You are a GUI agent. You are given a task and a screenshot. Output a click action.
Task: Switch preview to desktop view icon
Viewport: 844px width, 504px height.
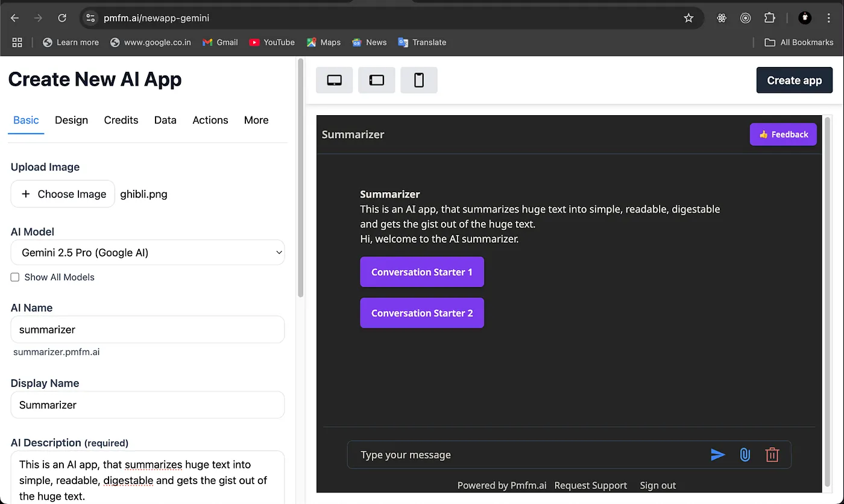point(335,80)
